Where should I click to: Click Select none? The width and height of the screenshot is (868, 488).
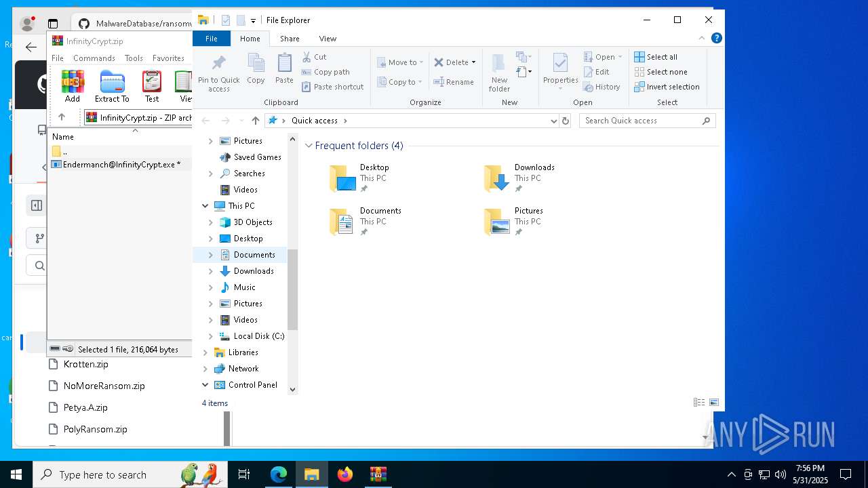[x=660, y=72]
